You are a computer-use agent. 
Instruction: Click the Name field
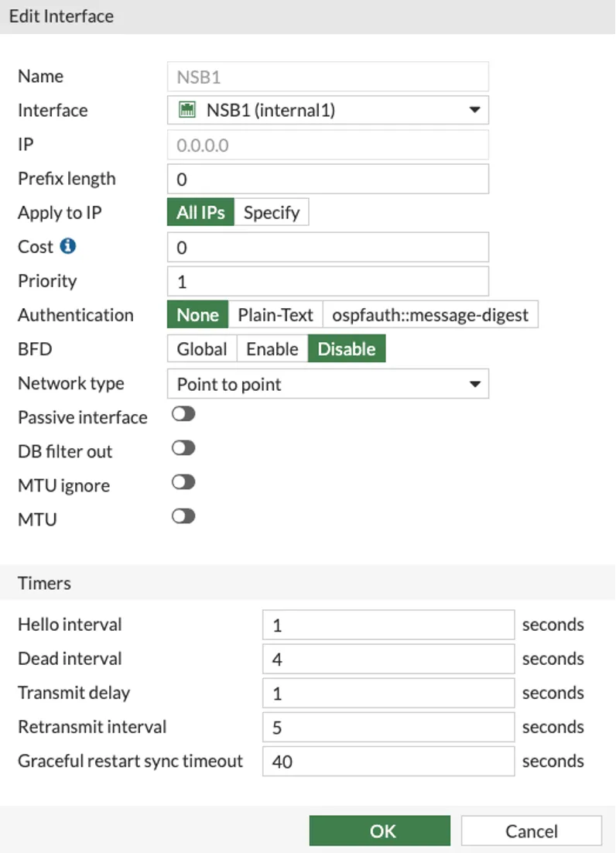point(328,77)
